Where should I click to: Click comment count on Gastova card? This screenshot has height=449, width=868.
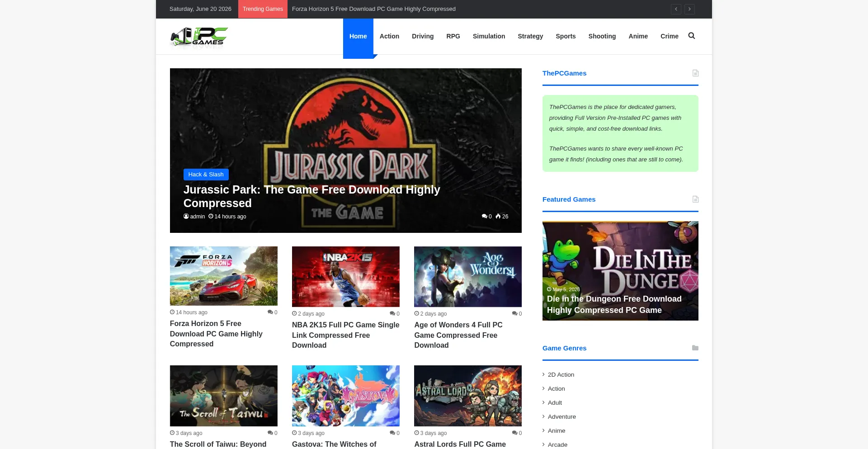pyautogui.click(x=394, y=433)
